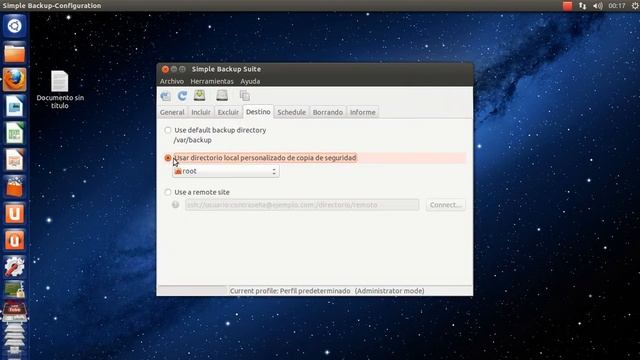Open LibreOffice Writer from the dock

(14, 106)
